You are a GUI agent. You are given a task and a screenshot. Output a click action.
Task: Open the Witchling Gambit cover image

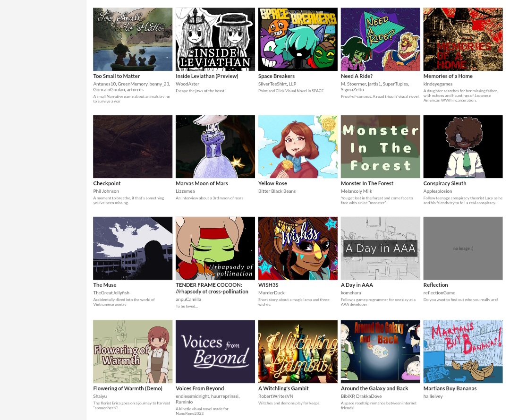(x=298, y=351)
